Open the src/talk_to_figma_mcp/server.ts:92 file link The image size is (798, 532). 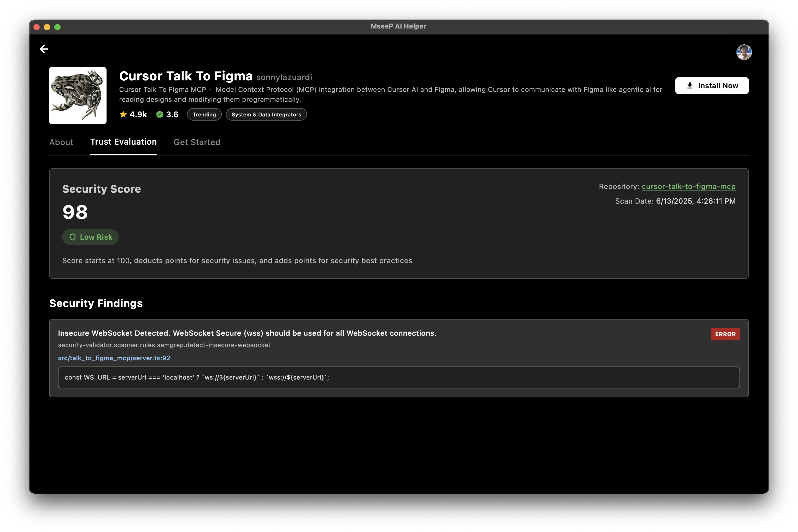tap(114, 358)
